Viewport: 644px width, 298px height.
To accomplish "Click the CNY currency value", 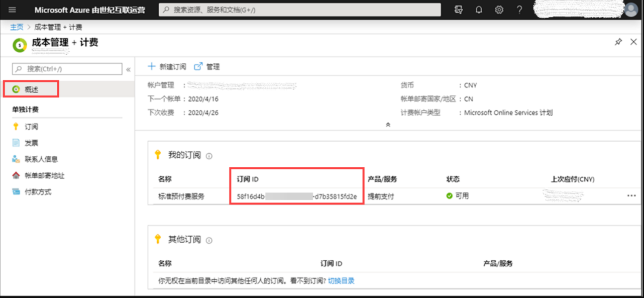I will (471, 85).
